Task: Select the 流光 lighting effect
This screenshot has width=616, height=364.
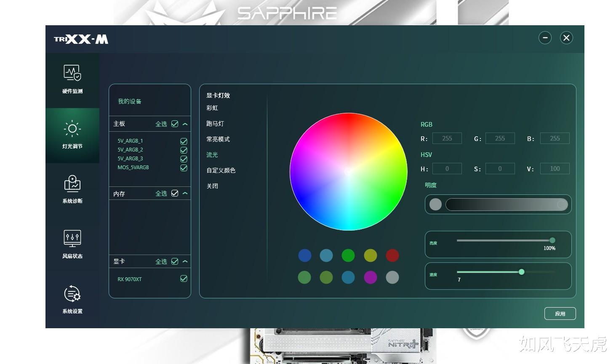Action: [x=212, y=155]
